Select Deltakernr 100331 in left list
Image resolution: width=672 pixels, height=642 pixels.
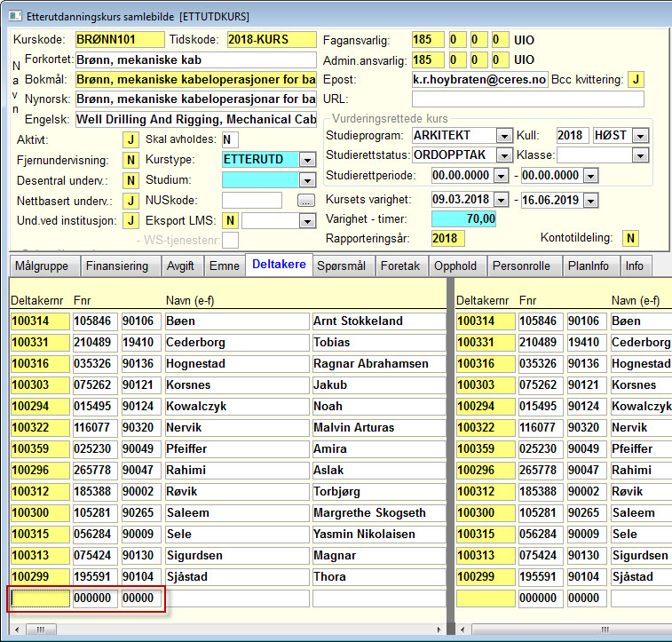point(40,343)
